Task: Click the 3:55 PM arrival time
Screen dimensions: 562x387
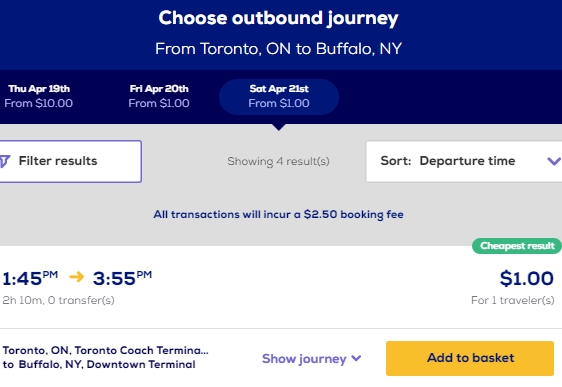Action: click(x=122, y=278)
